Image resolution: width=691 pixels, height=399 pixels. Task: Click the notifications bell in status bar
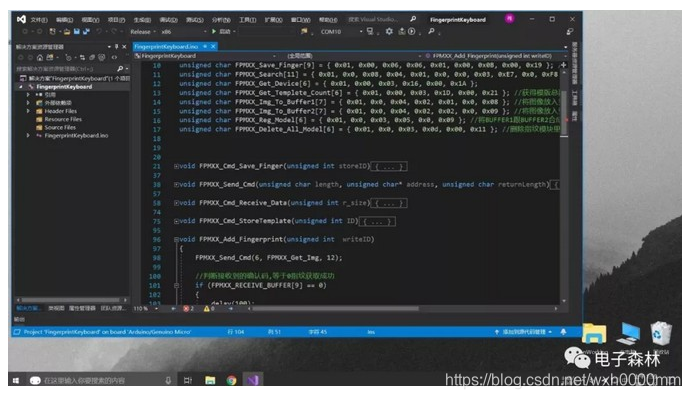coord(564,332)
